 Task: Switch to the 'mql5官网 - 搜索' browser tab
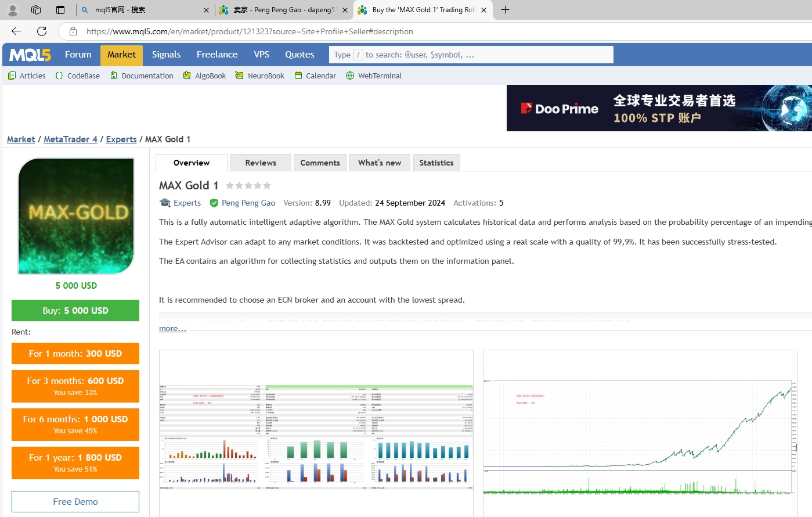tap(145, 10)
